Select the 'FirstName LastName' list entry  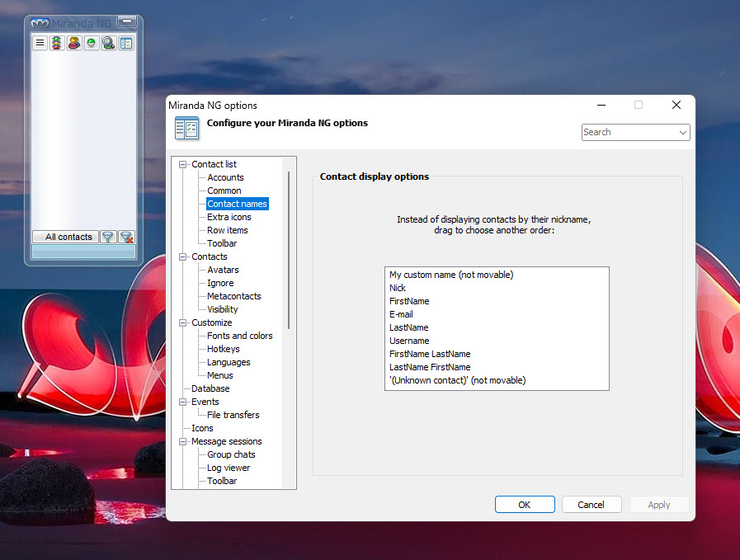[x=497, y=355]
